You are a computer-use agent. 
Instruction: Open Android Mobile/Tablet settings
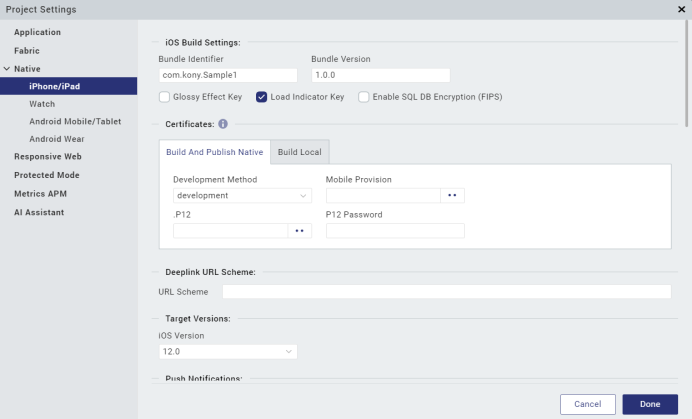[75, 121]
